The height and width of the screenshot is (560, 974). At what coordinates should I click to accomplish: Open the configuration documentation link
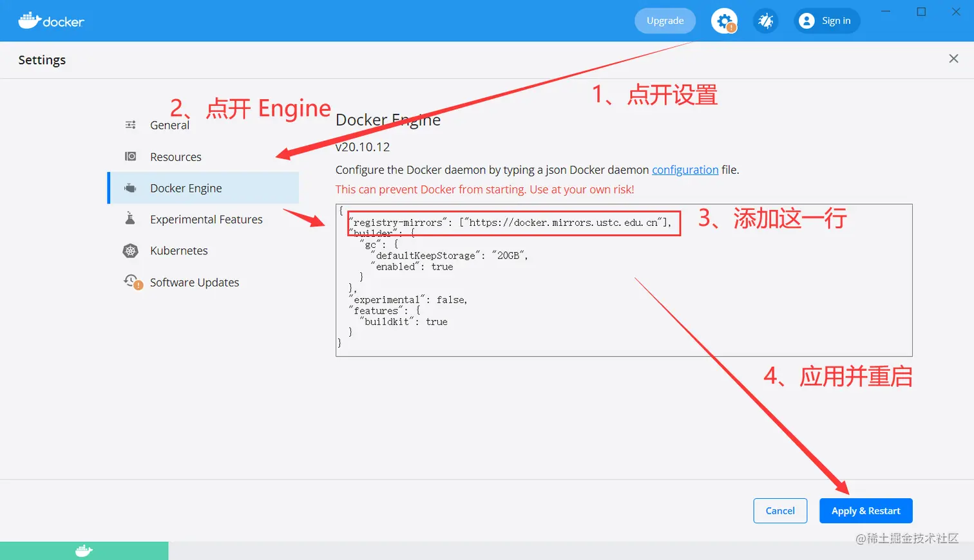685,170
